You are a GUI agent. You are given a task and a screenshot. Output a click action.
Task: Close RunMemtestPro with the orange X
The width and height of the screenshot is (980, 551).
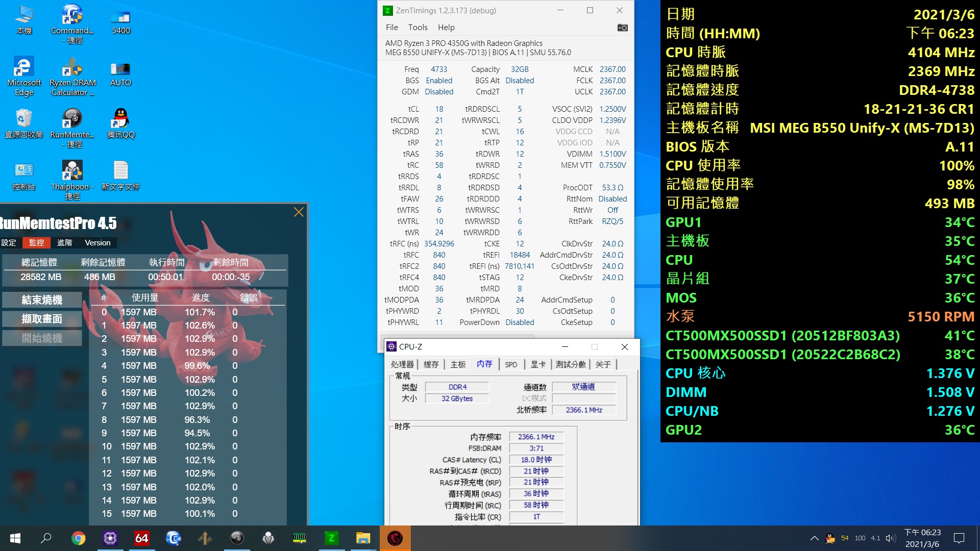pyautogui.click(x=299, y=212)
